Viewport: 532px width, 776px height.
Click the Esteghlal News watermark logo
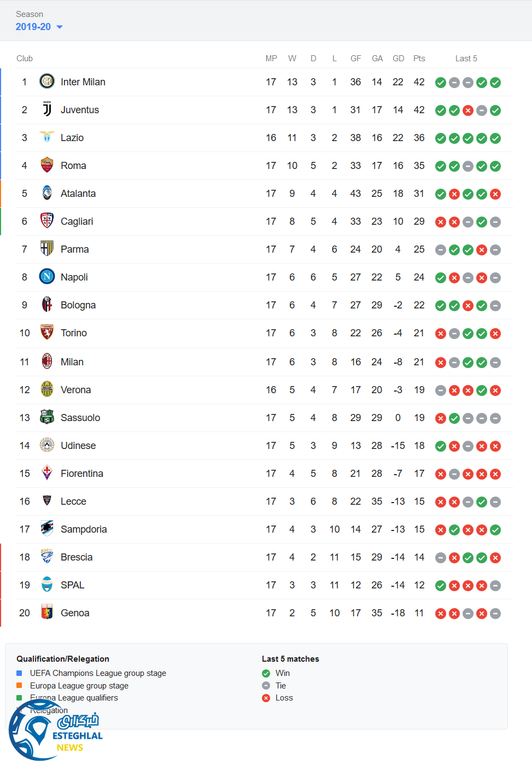(55, 731)
